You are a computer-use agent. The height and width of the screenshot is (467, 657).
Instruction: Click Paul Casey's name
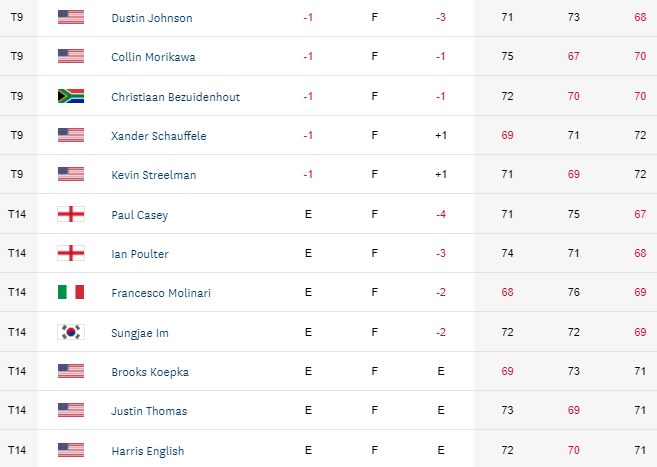(x=139, y=214)
